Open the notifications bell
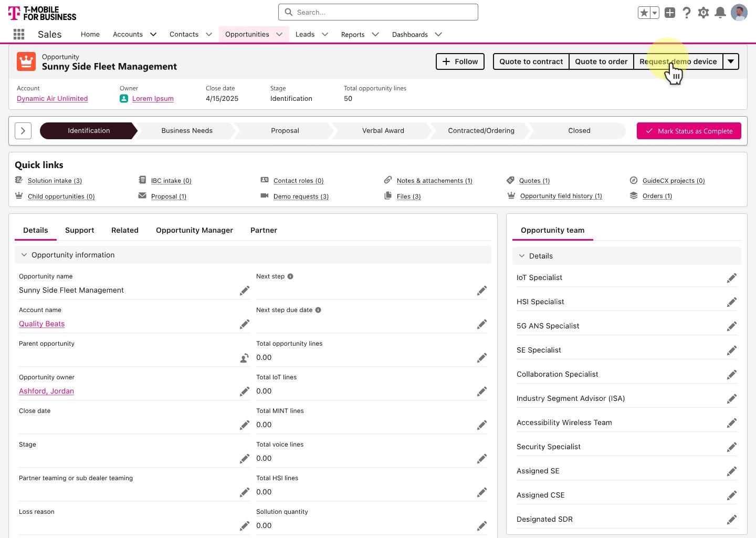The image size is (756, 538). 720,13
